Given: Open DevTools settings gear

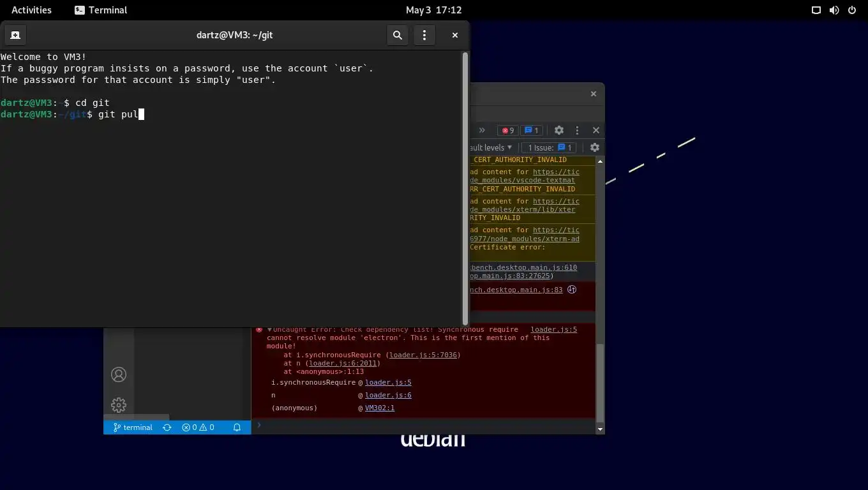Looking at the screenshot, I should (x=559, y=130).
